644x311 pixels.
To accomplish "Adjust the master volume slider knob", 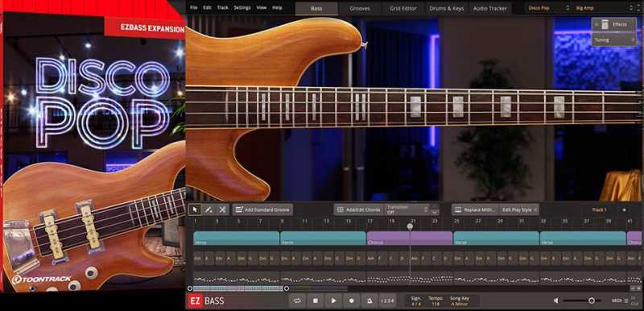I will [x=592, y=301].
